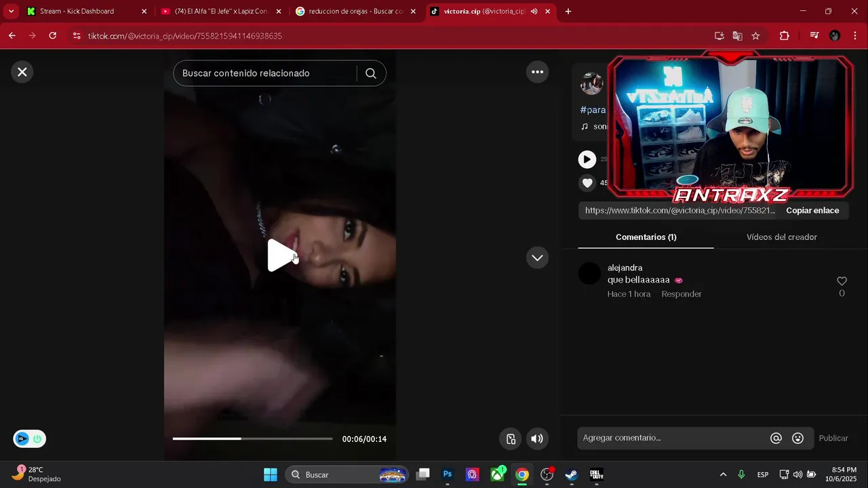868x488 pixels.
Task: Open OBS Studio from the taskbar
Action: [x=547, y=474]
